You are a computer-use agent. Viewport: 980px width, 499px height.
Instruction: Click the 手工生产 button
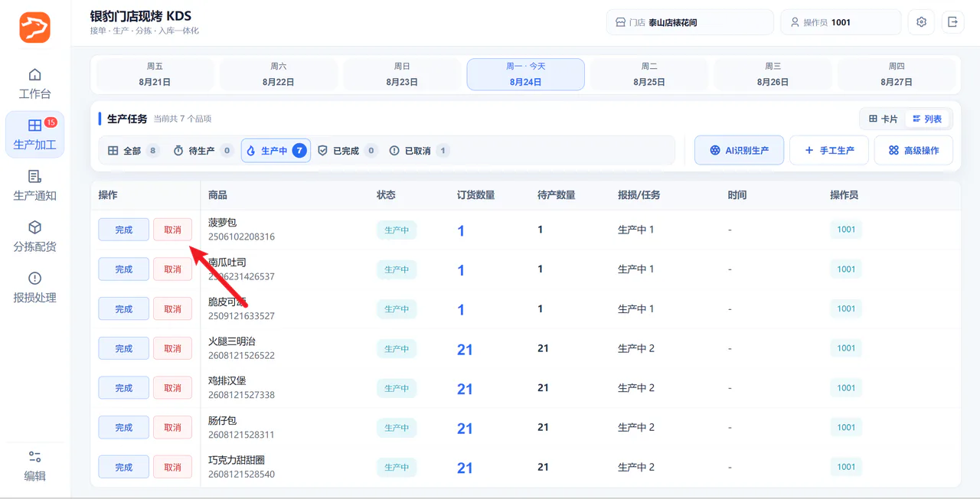point(829,150)
